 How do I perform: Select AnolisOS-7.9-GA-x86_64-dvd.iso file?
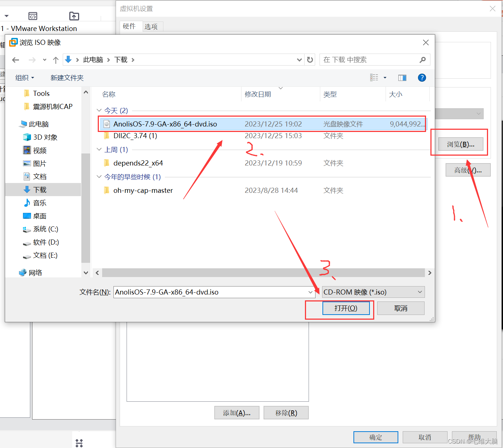(x=264, y=124)
